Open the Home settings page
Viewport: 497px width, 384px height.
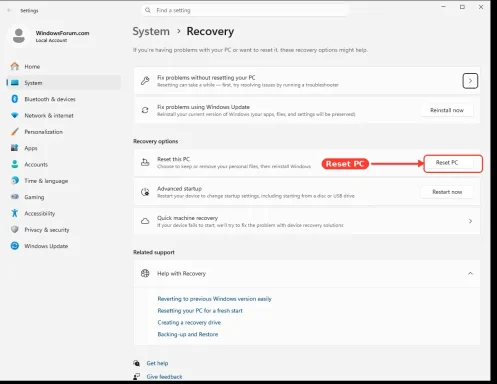coord(63,66)
